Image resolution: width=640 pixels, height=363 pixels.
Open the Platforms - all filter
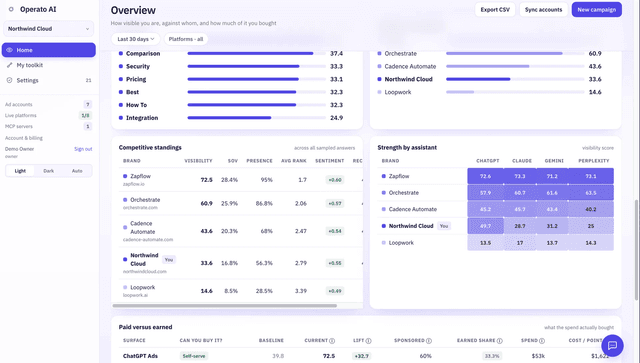click(186, 39)
